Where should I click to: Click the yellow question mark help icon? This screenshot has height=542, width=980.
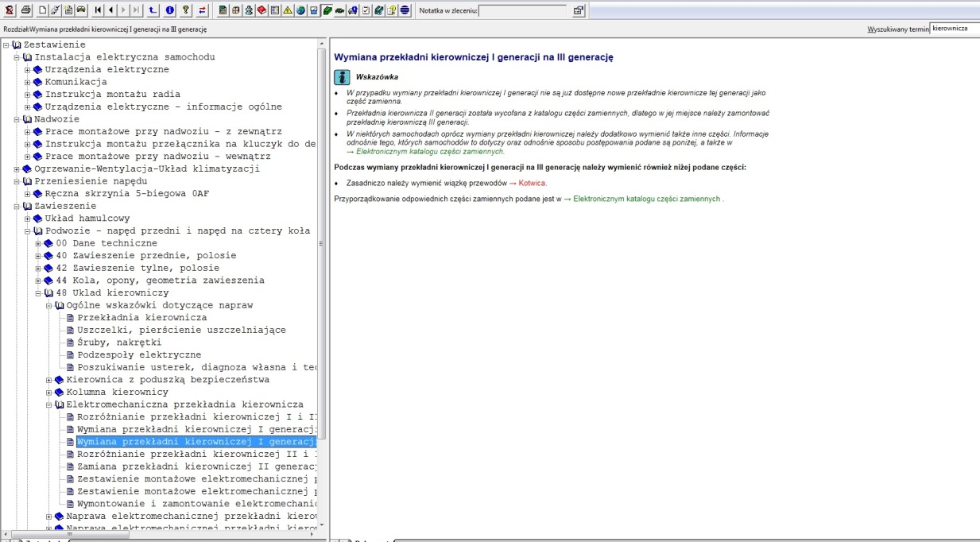point(186,10)
